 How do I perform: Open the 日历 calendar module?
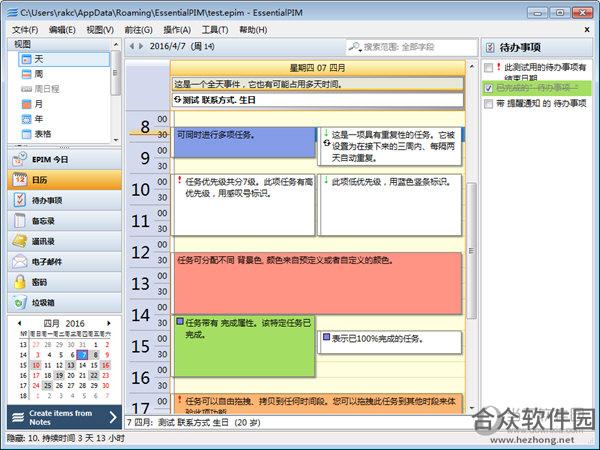64,180
